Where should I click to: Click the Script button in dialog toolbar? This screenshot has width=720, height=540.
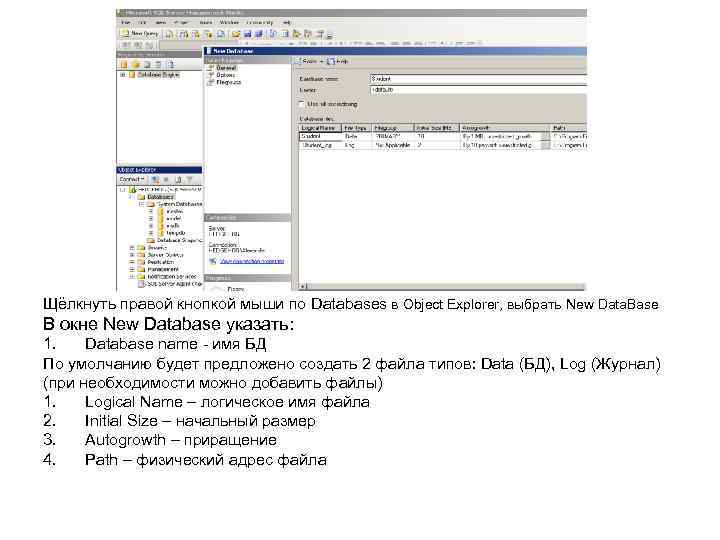[x=309, y=61]
